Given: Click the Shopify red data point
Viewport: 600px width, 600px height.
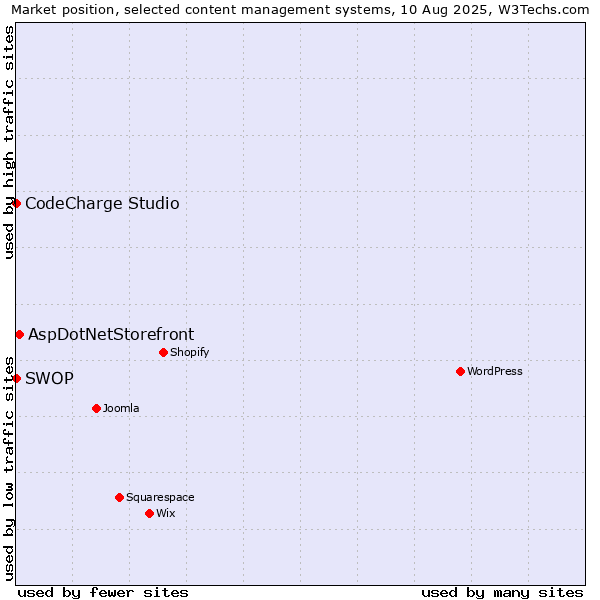Looking at the screenshot, I should (163, 352).
